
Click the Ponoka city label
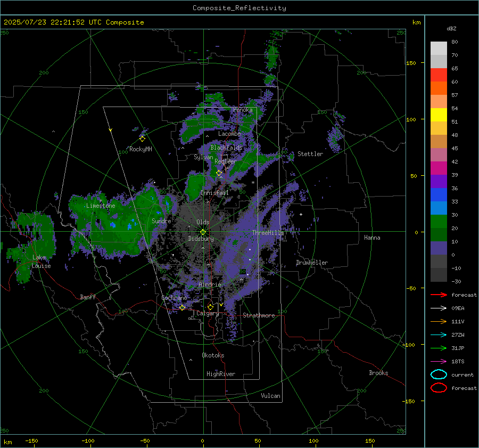pyautogui.click(x=243, y=110)
